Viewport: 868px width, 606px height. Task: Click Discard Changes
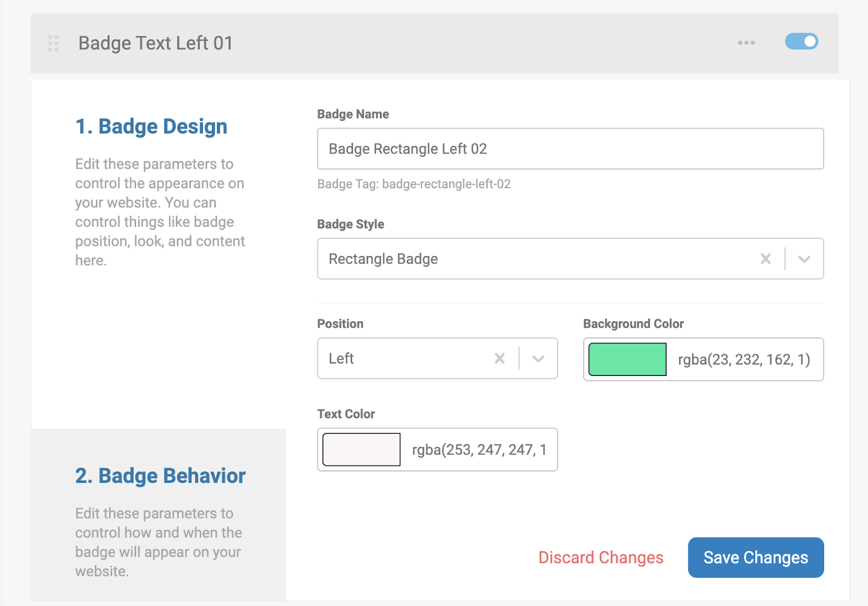point(600,557)
